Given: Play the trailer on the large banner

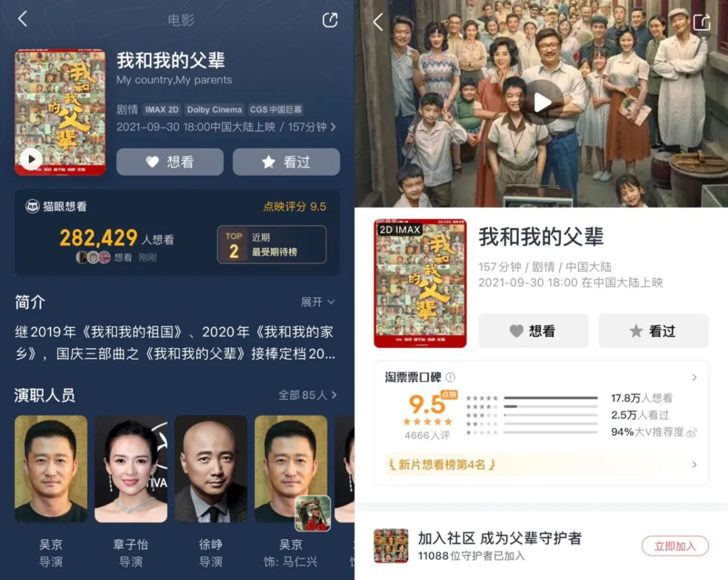Looking at the screenshot, I should 541,102.
